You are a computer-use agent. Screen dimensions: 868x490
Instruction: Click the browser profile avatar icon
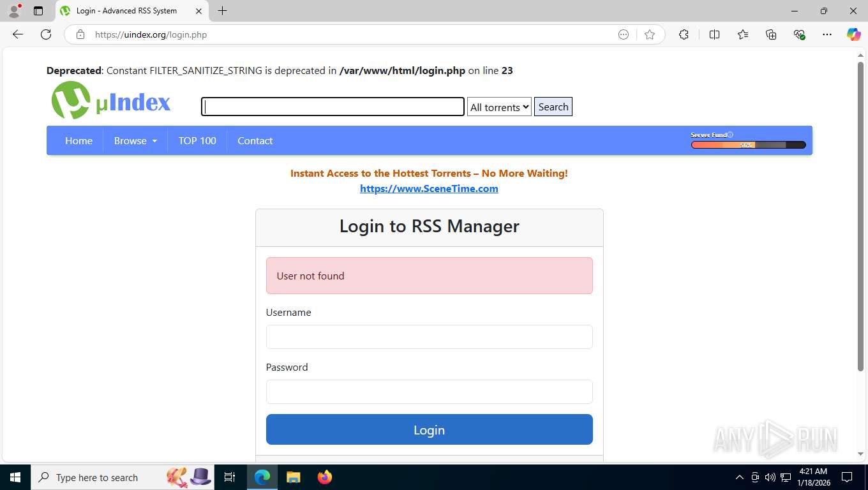point(13,11)
